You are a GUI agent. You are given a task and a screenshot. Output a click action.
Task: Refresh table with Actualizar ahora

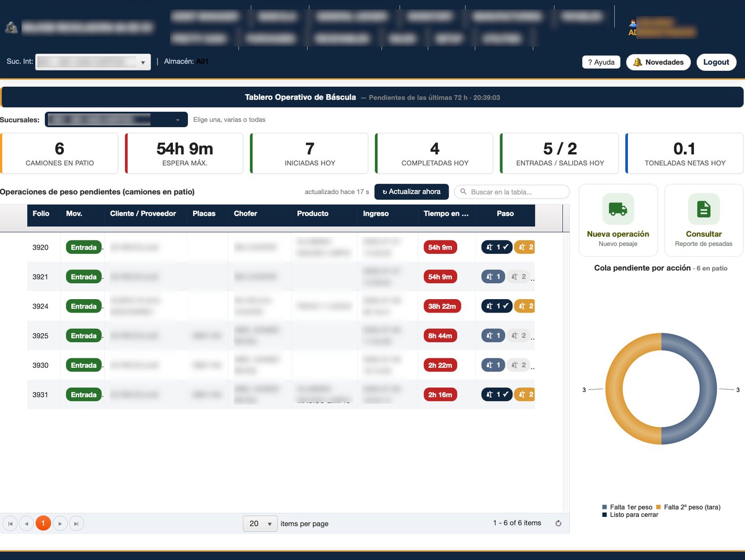coord(411,192)
